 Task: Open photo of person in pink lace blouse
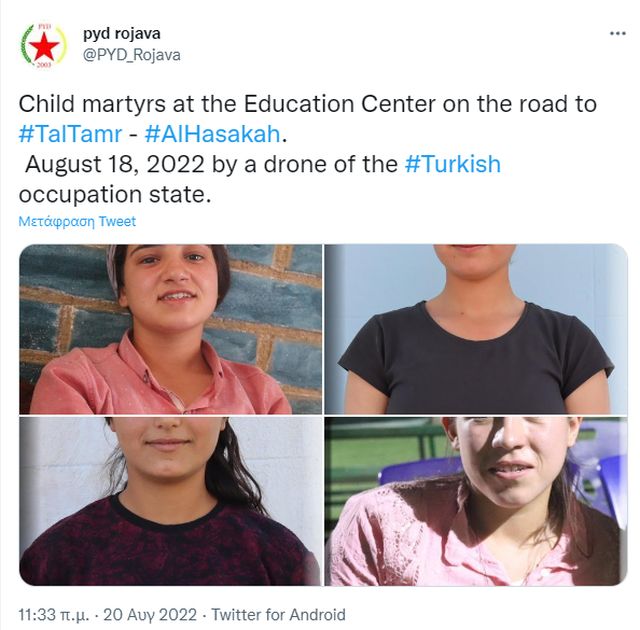click(476, 501)
